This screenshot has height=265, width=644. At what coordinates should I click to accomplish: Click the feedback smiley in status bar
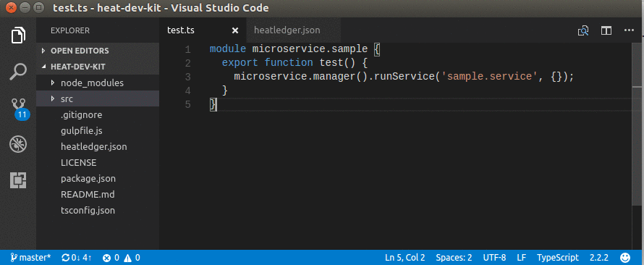coord(625,258)
